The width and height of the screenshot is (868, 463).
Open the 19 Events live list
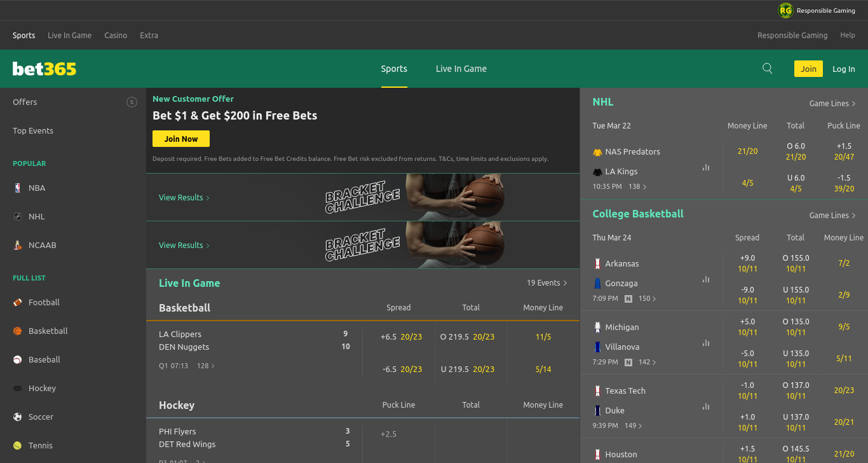[x=547, y=283]
